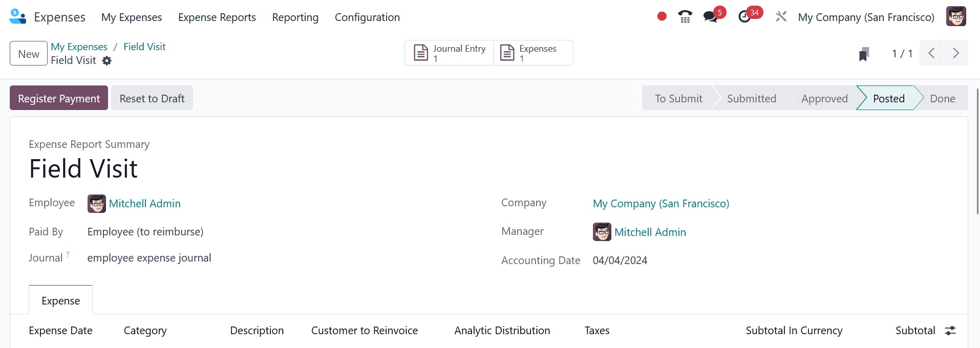The image size is (980, 348).
Task: Go to My Expenses breadcrumb link
Action: 79,47
